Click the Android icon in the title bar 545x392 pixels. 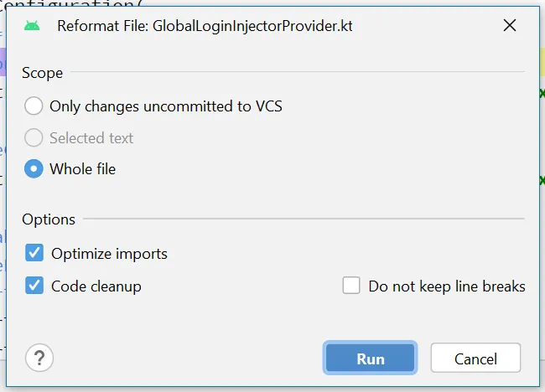(x=32, y=25)
